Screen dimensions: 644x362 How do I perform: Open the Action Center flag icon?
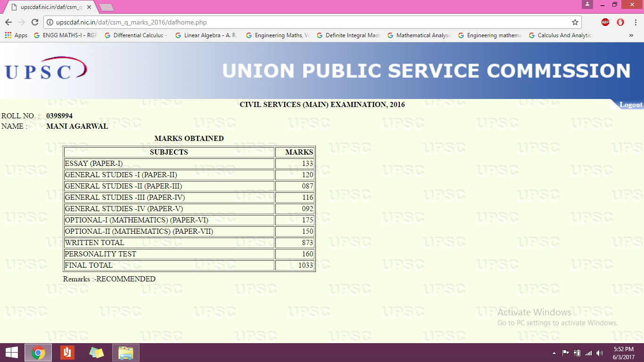pos(565,353)
